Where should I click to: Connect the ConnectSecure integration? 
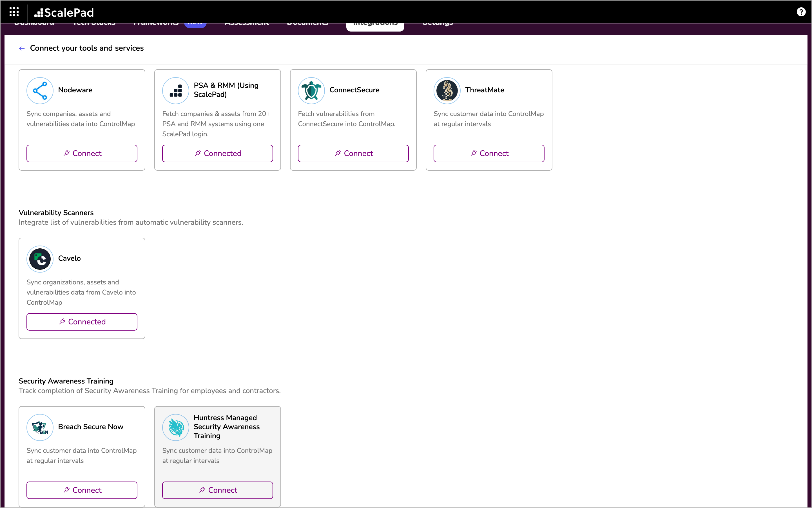pyautogui.click(x=353, y=153)
